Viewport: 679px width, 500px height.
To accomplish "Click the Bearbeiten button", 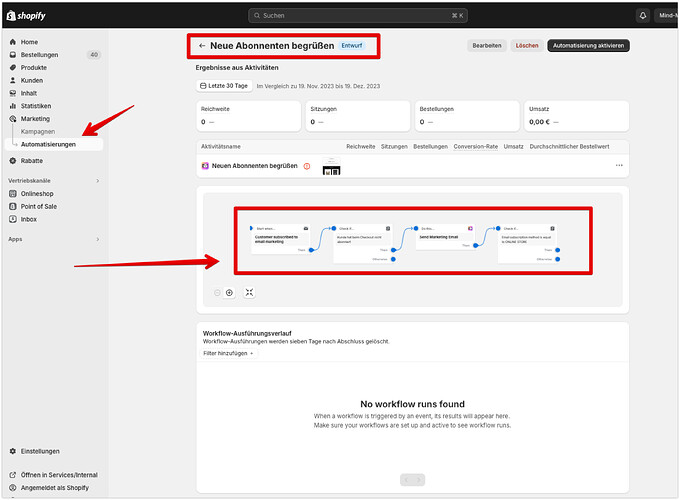I will click(x=487, y=45).
